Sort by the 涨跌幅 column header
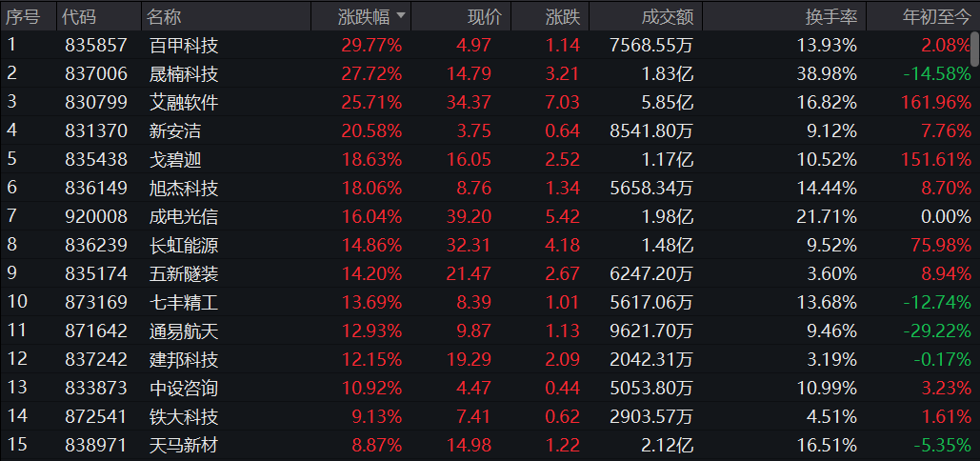This screenshot has height=461, width=980. click(361, 17)
